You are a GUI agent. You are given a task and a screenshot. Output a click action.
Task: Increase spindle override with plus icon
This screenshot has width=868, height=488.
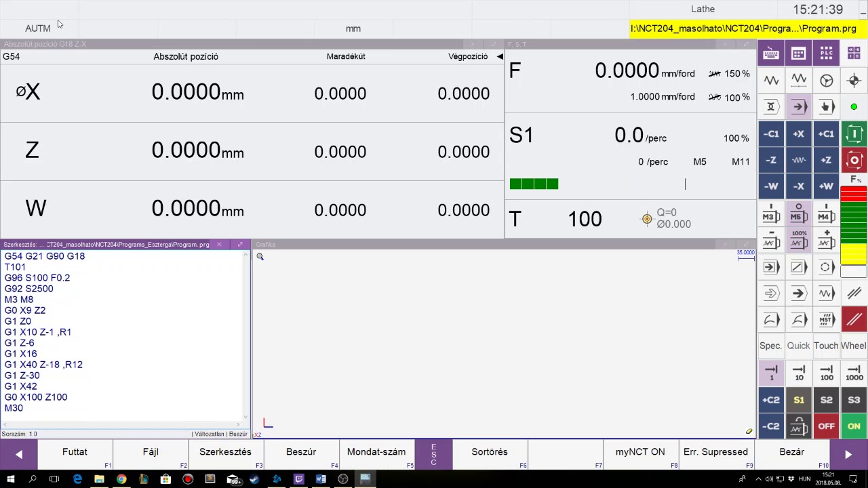coord(826,240)
